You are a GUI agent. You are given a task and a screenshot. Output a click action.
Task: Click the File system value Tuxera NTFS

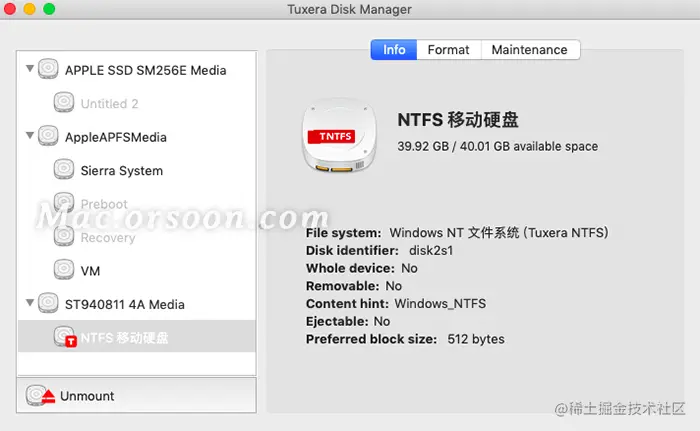pos(499,233)
